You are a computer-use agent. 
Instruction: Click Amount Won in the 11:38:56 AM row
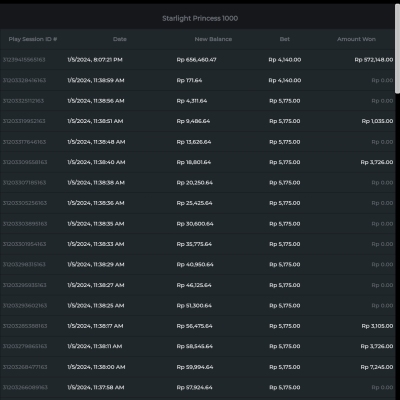tap(382, 101)
